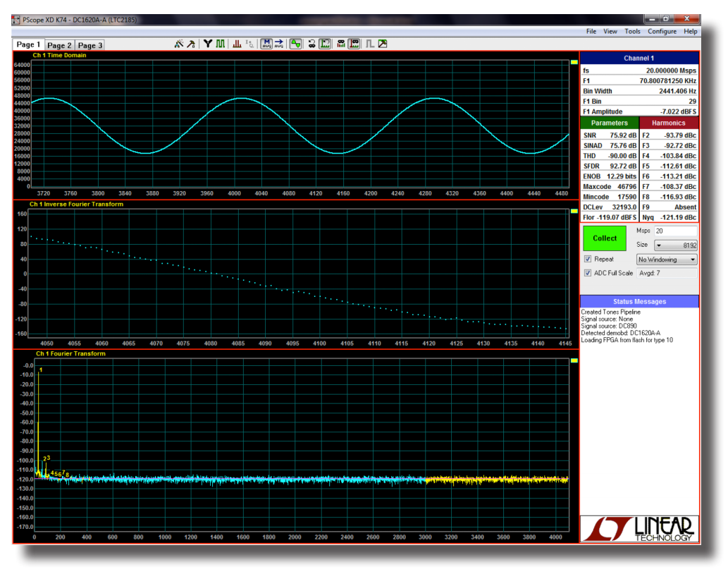Switch to the Page 2 tab
Viewport: 728px width, 574px height.
click(x=60, y=45)
